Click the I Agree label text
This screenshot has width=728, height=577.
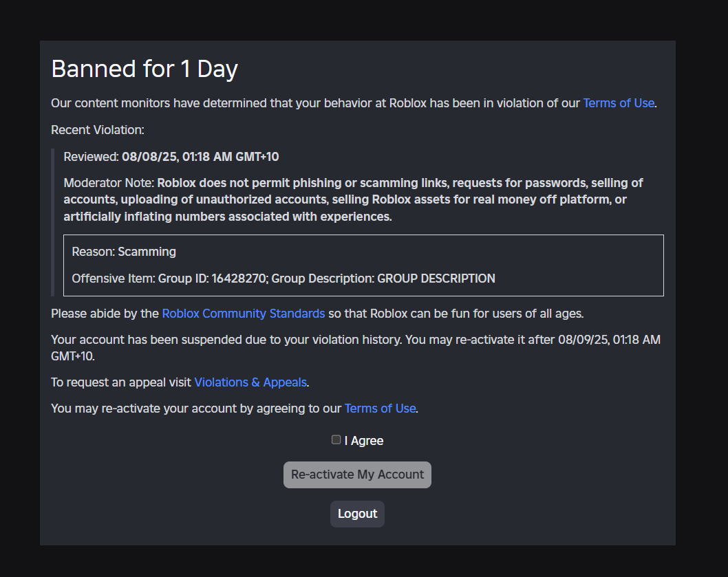pos(365,440)
